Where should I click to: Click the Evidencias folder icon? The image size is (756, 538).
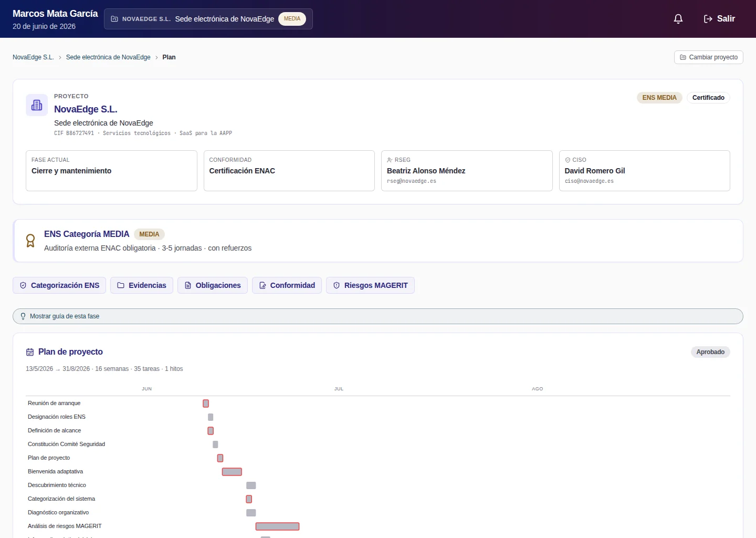click(x=121, y=285)
